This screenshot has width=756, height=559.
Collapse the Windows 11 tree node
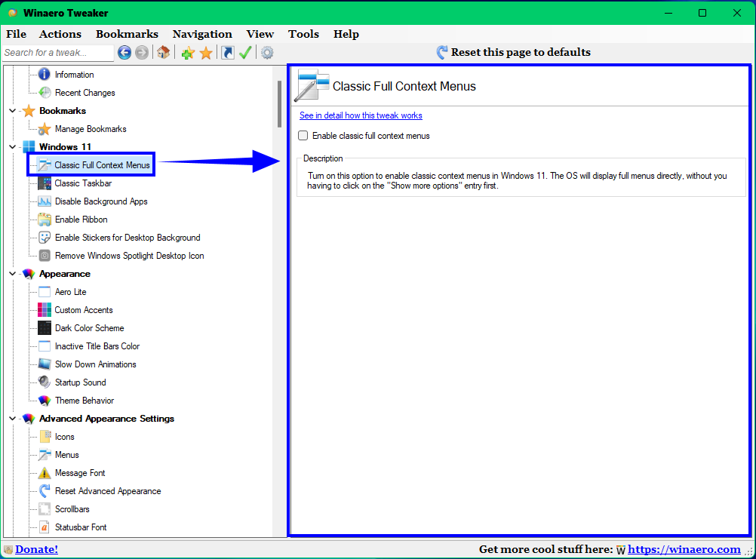pyautogui.click(x=13, y=147)
